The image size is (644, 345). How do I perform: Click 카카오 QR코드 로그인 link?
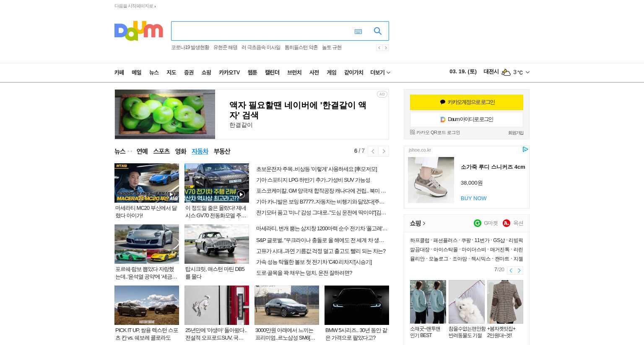point(435,132)
